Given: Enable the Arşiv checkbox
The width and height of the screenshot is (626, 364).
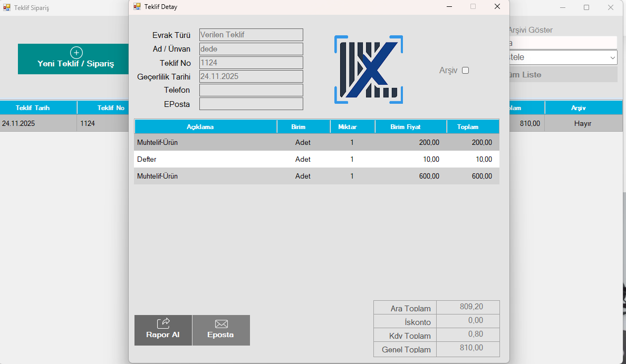Looking at the screenshot, I should (x=465, y=71).
